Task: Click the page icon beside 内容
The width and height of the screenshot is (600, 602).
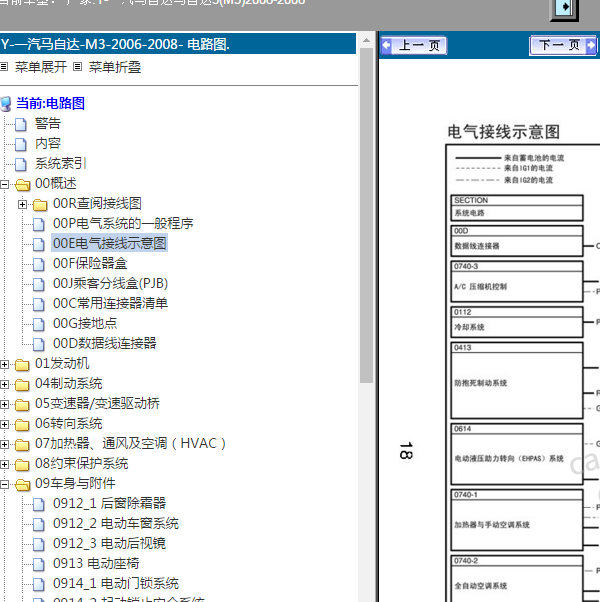Action: coord(21,144)
